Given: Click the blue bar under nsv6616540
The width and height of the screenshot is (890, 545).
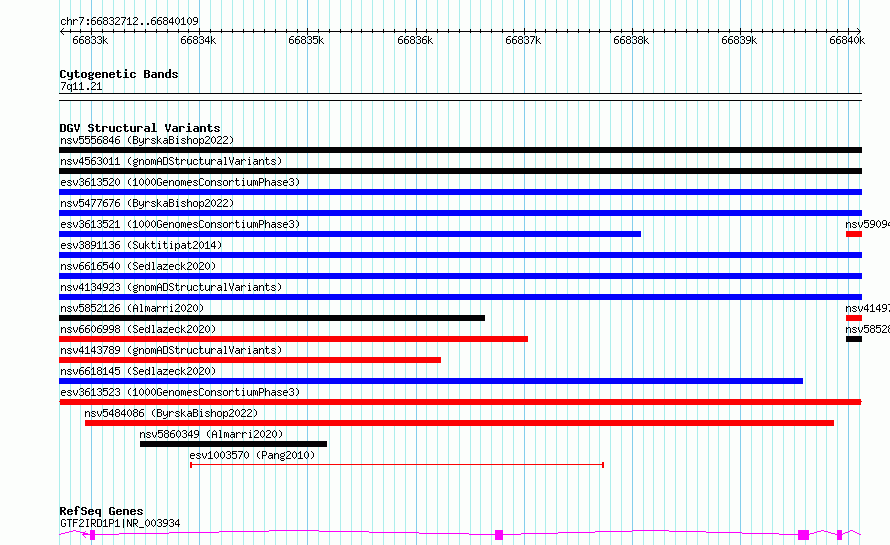Looking at the screenshot, I should [460, 276].
